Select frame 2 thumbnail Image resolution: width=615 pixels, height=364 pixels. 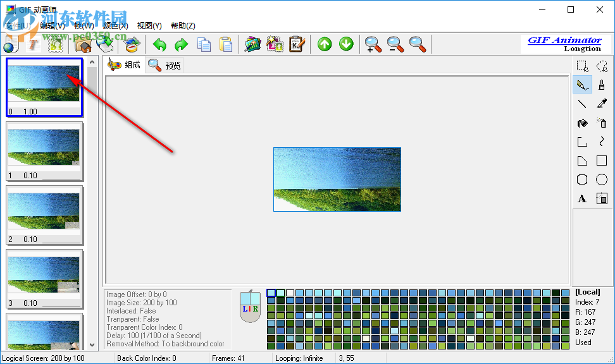coord(44,215)
